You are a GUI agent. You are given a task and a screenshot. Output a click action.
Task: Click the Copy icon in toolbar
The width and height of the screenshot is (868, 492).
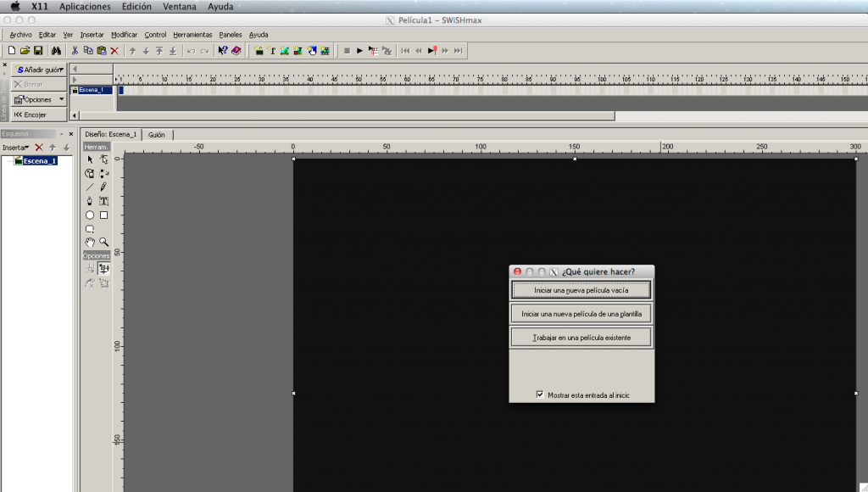tap(88, 50)
